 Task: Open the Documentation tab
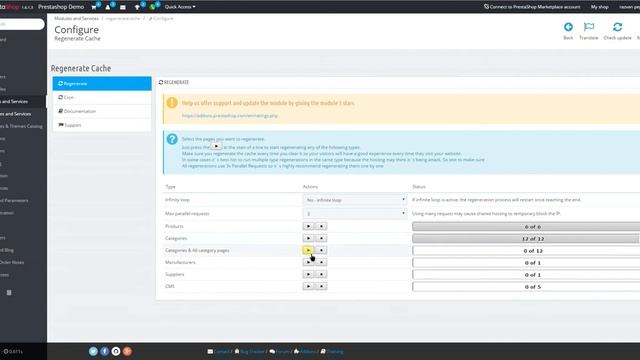[x=102, y=111]
